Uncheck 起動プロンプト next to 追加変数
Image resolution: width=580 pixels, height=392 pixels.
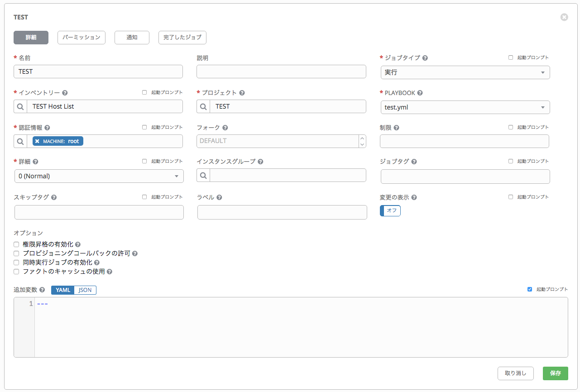click(x=529, y=289)
